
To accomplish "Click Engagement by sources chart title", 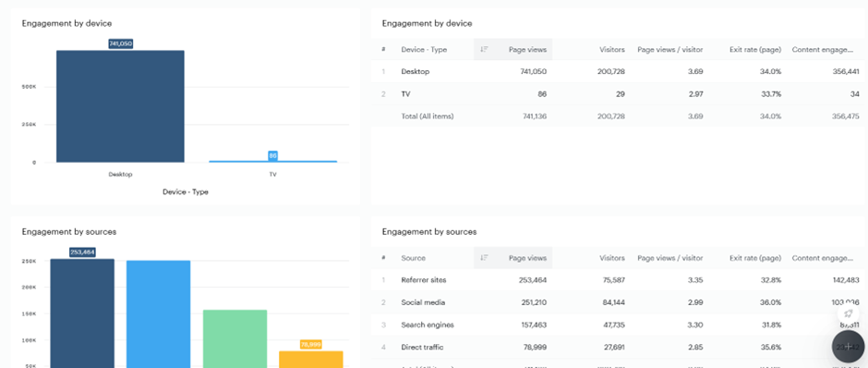I will pos(69,232).
